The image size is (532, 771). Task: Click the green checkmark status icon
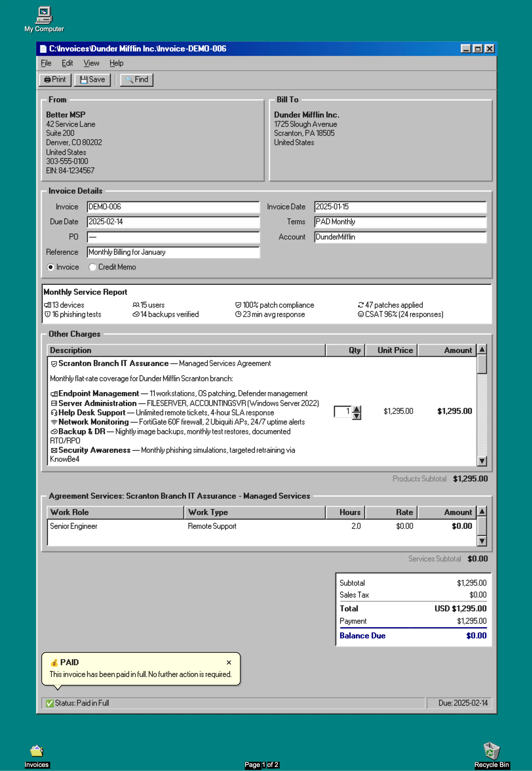pyautogui.click(x=50, y=703)
